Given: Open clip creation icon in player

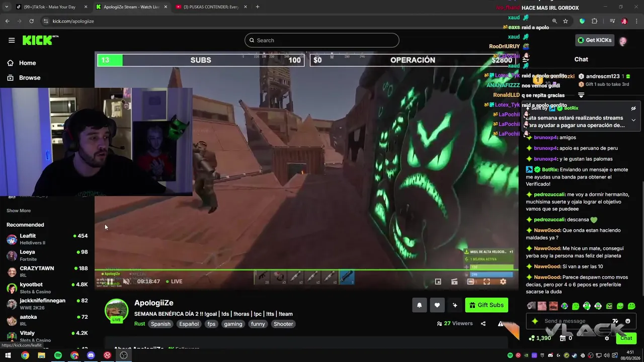Looking at the screenshot, I should [x=454, y=282].
